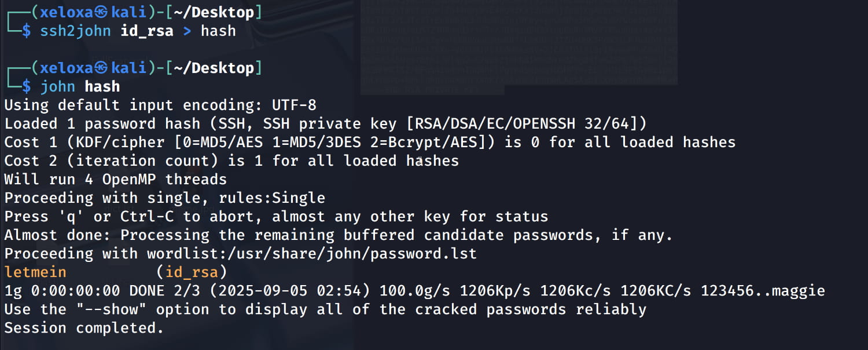Screen dimensions: 868x350
Task: Click the dollar prompt sign before john hash
Action: (27, 87)
